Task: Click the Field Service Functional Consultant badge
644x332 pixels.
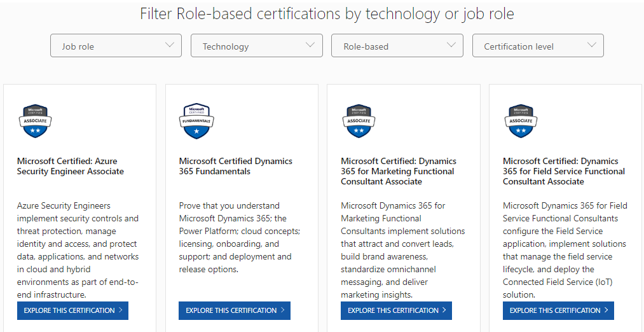Action: (521, 121)
